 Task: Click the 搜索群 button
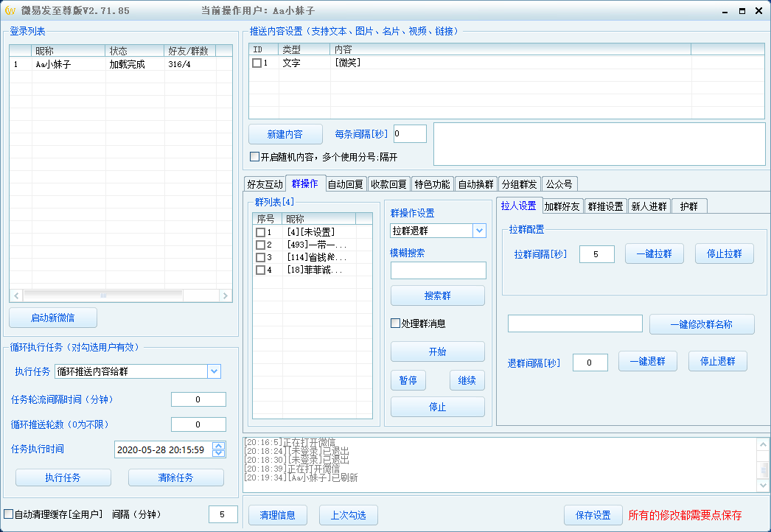pos(438,295)
